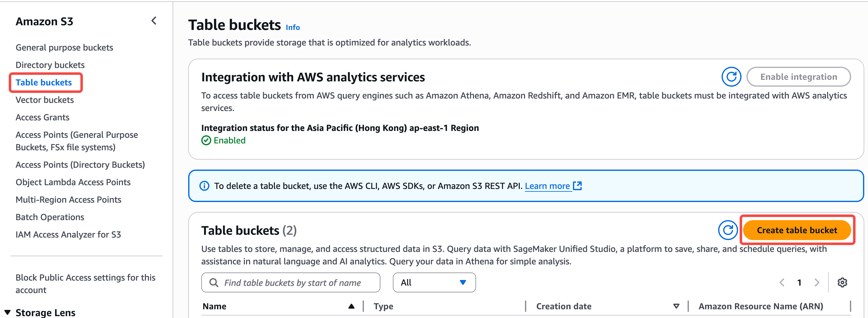Open General purpose buckets page
This screenshot has width=868, height=318.
point(64,48)
